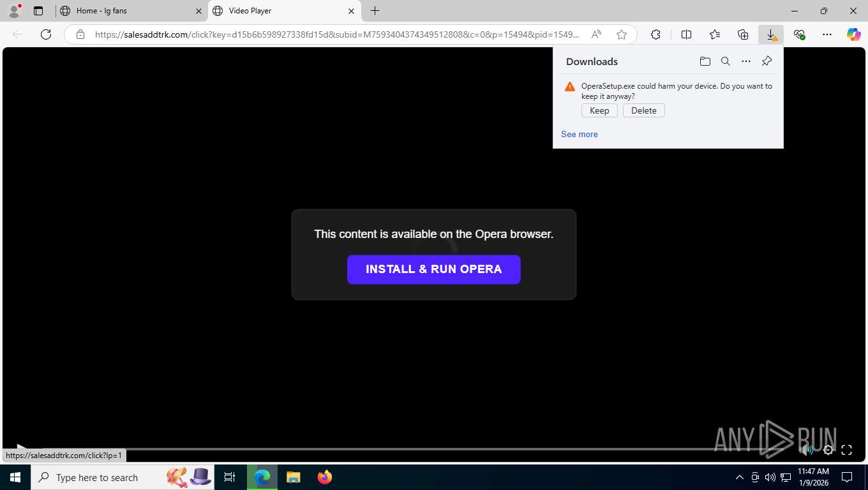Open Task View on taskbar
The height and width of the screenshot is (490, 868).
230,477
